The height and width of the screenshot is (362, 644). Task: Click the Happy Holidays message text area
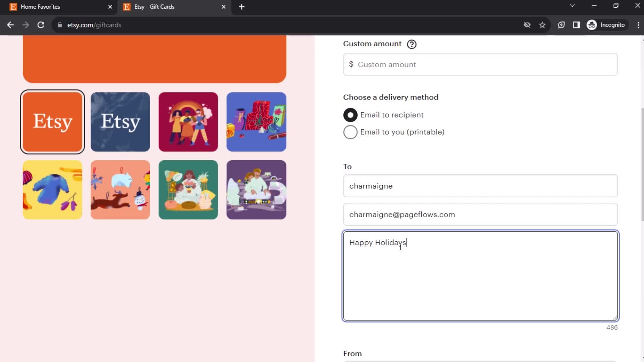coord(480,276)
